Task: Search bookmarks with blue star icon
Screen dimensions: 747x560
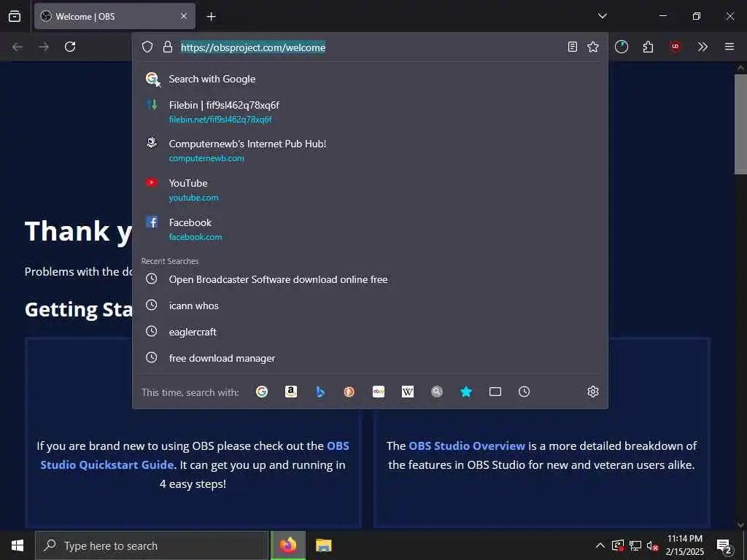Action: [466, 392]
